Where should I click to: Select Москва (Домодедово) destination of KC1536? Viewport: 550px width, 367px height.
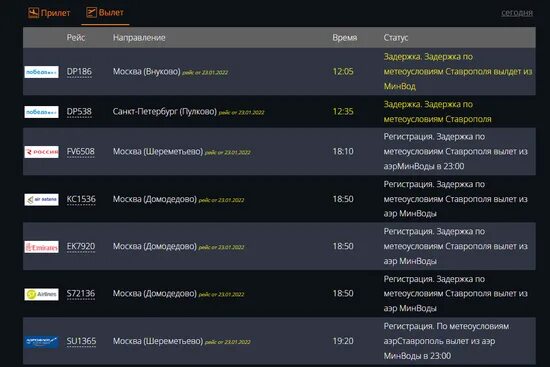[155, 199]
